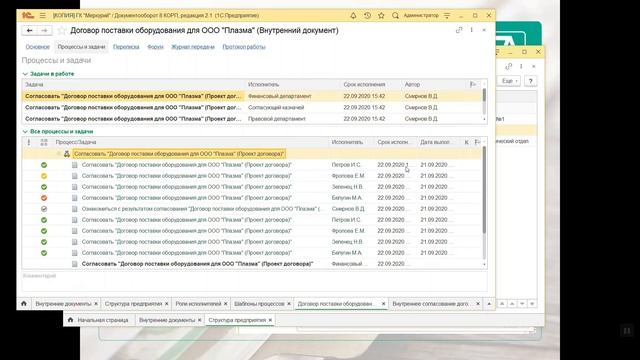Click grey check icon in Ознакомиться row
The height and width of the screenshot is (360, 640).
[x=44, y=209]
